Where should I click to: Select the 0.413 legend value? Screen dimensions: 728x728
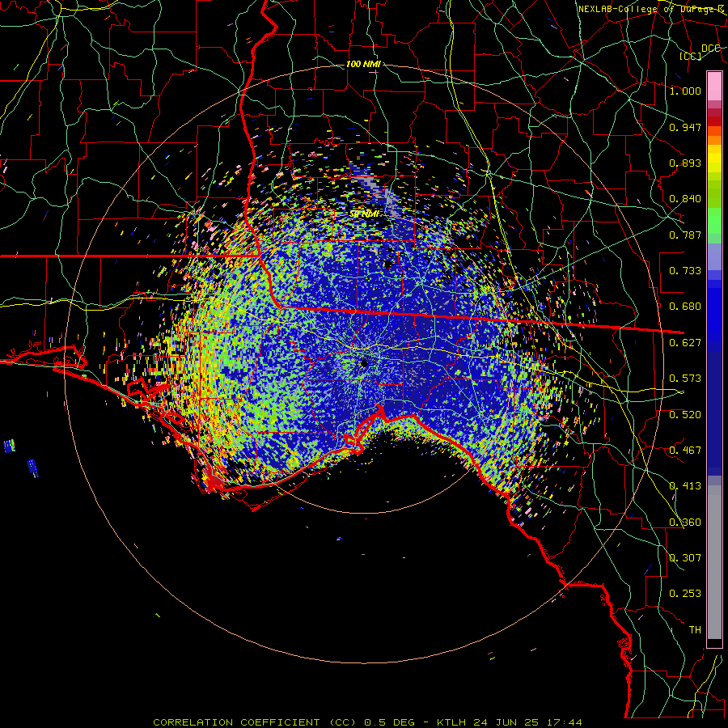pyautogui.click(x=685, y=486)
